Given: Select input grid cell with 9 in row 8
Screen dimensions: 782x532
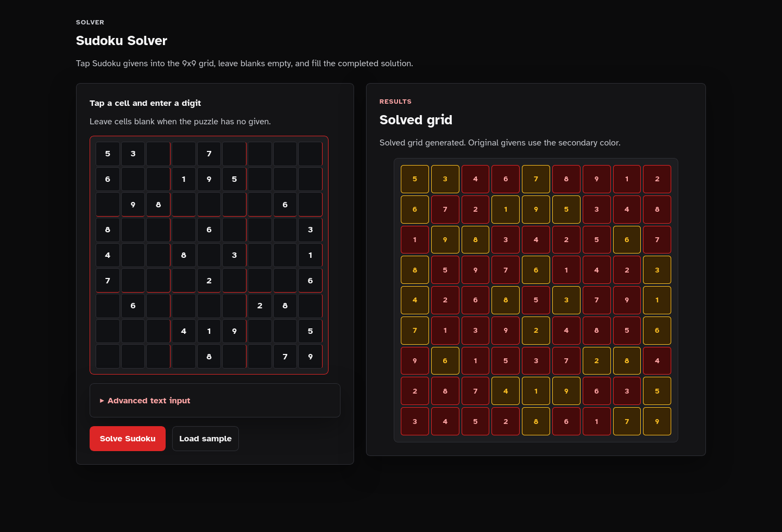Looking at the screenshot, I should coord(235,331).
